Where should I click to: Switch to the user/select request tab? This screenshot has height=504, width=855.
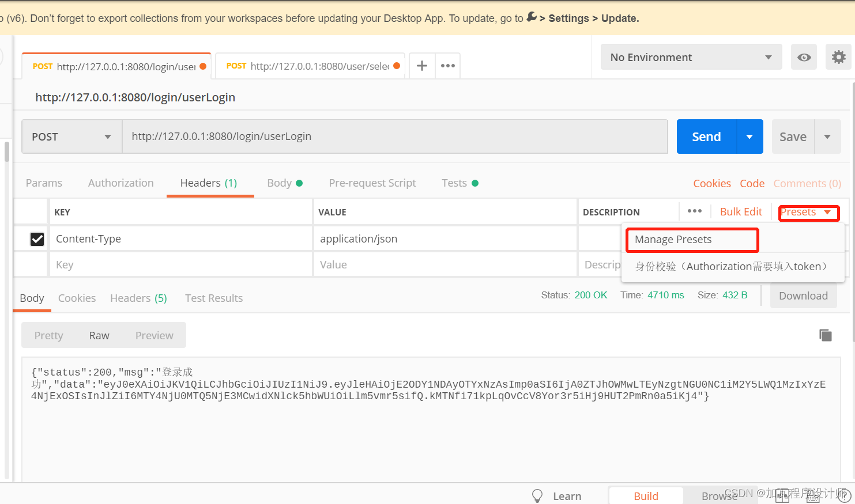pos(310,66)
